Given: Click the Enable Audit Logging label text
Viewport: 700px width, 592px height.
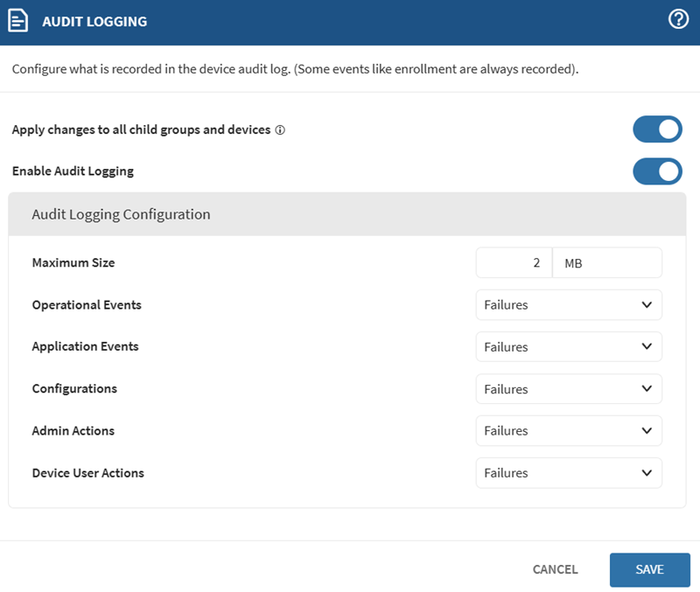Looking at the screenshot, I should [x=73, y=171].
